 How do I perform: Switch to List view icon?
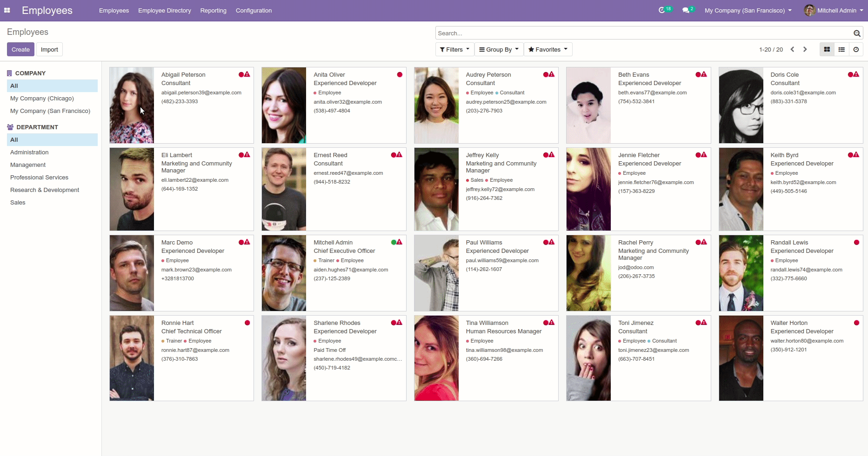click(841, 49)
